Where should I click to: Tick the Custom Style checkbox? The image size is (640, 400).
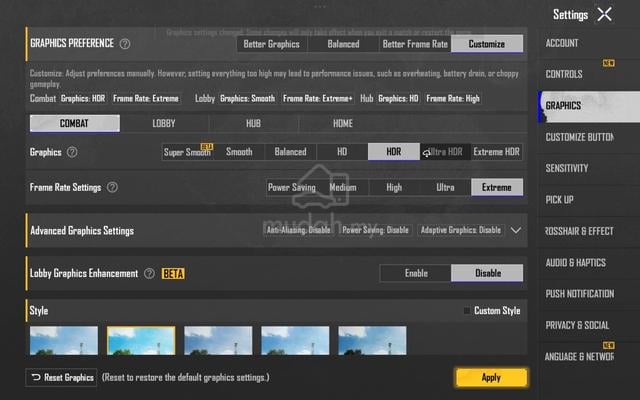(x=467, y=311)
